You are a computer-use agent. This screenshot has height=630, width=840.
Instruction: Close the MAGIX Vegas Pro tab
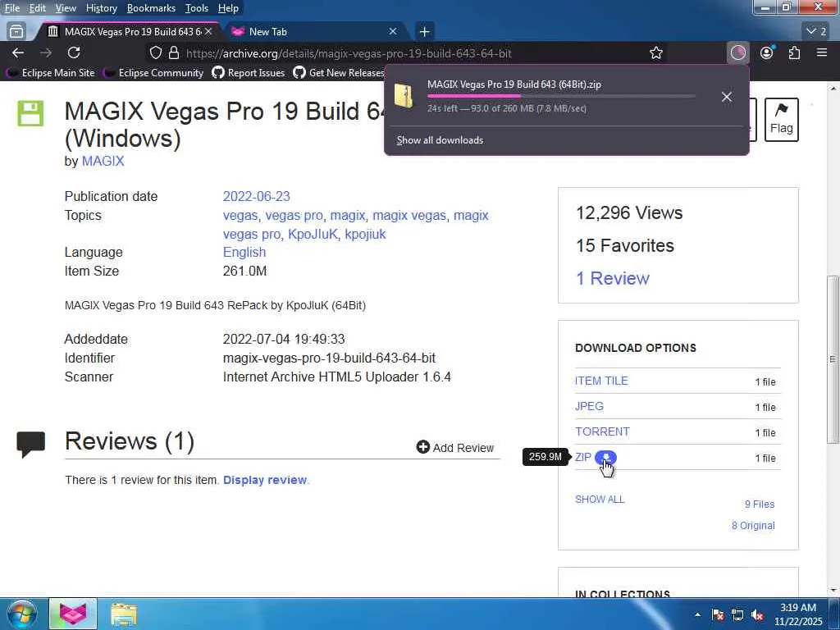point(208,32)
